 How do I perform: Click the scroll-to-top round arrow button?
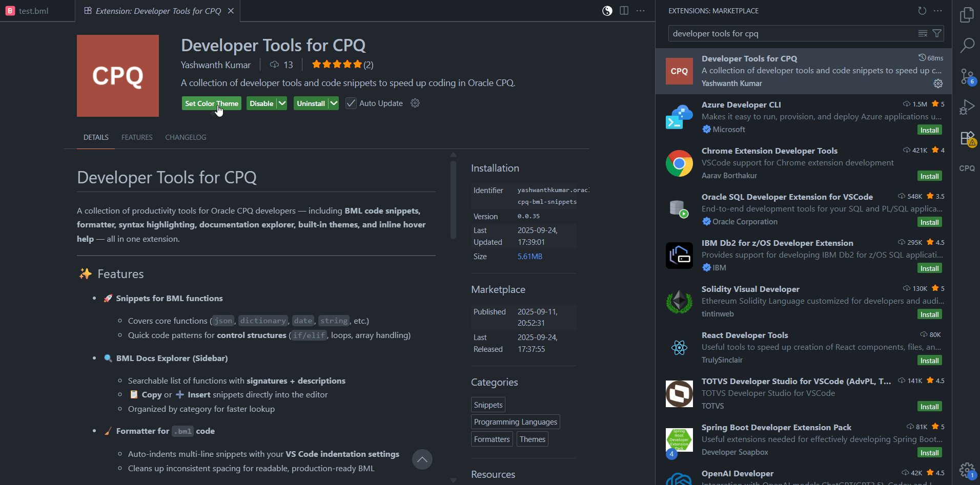422,459
